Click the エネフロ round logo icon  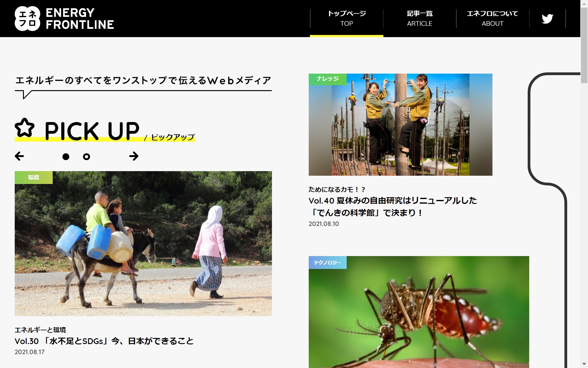coord(28,19)
